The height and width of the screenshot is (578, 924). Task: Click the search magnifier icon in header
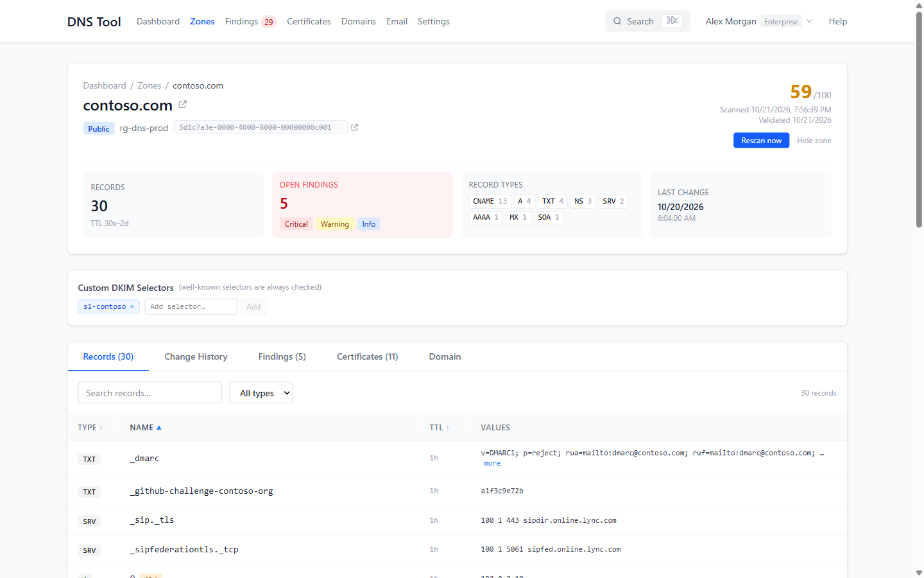(x=617, y=21)
